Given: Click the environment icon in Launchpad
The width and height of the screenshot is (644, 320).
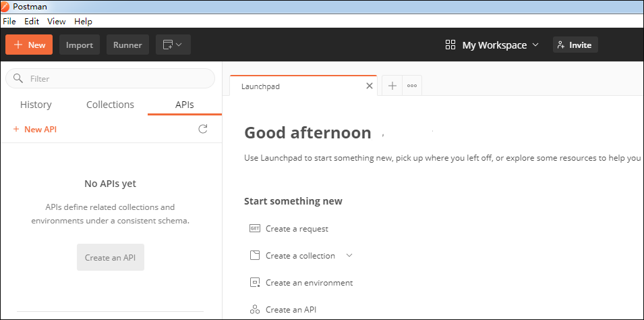Looking at the screenshot, I should coord(255,283).
